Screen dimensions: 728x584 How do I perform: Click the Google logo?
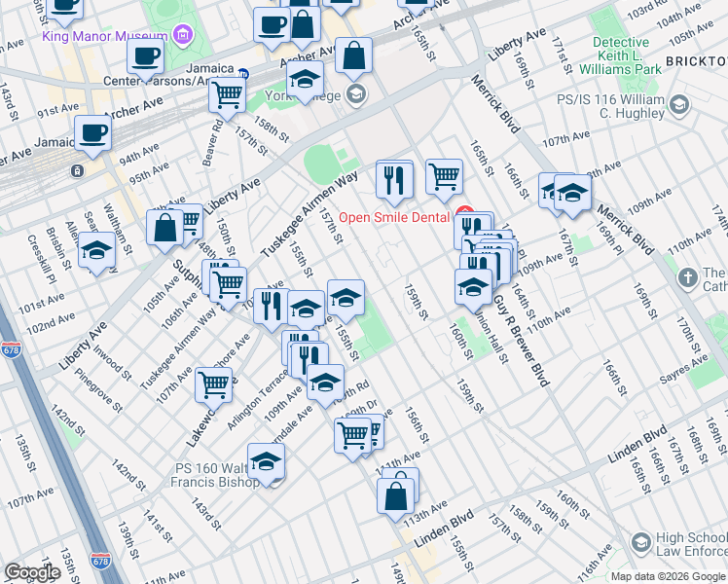[32, 573]
